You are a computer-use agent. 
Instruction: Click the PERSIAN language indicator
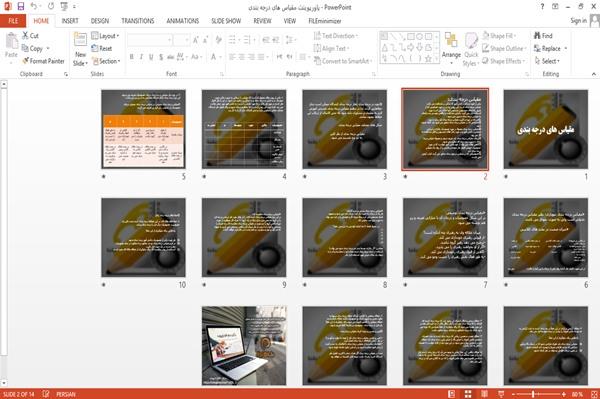tap(66, 394)
